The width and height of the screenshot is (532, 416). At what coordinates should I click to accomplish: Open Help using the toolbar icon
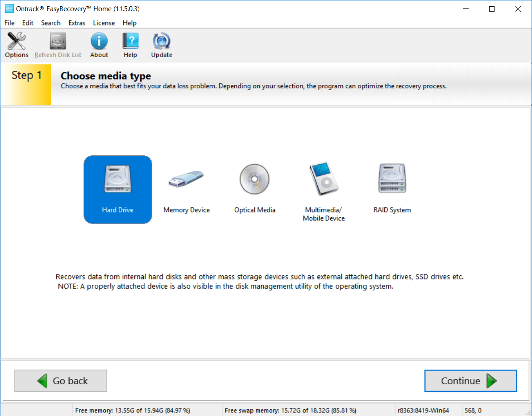[130, 45]
